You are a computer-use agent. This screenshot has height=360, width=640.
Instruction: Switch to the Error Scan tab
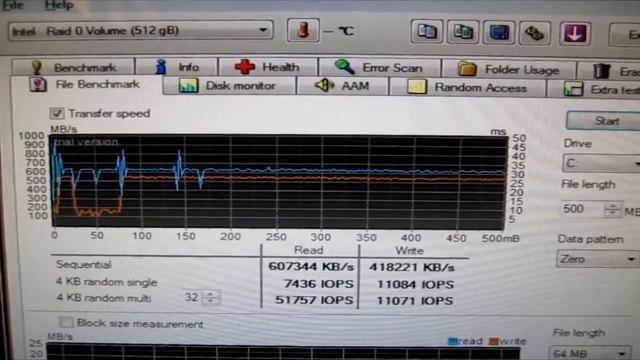pyautogui.click(x=380, y=67)
